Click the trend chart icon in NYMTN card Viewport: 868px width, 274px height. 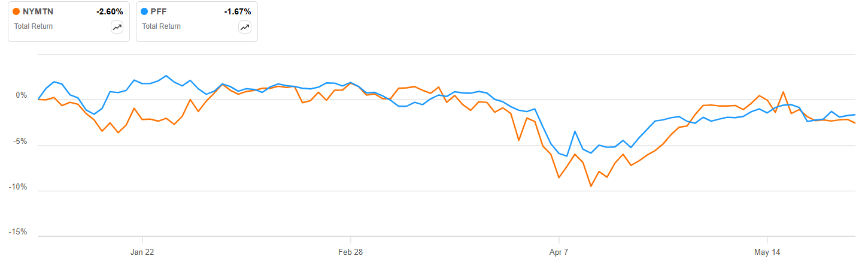117,27
